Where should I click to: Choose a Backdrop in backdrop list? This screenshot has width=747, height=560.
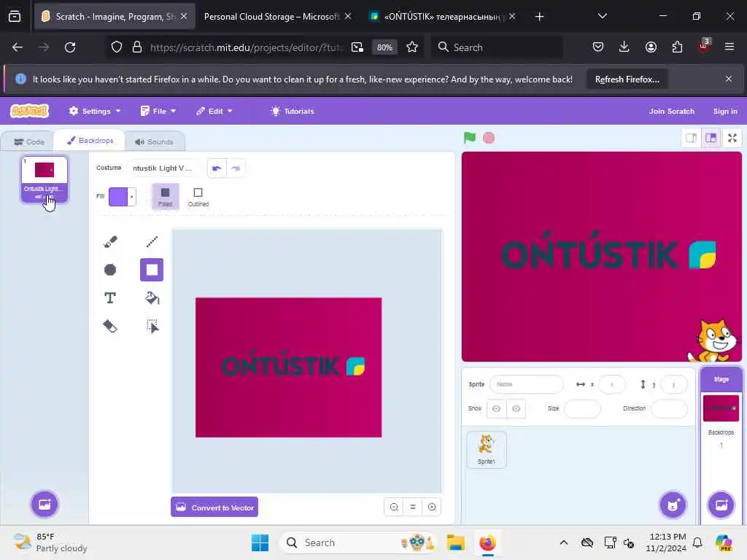(x=44, y=504)
